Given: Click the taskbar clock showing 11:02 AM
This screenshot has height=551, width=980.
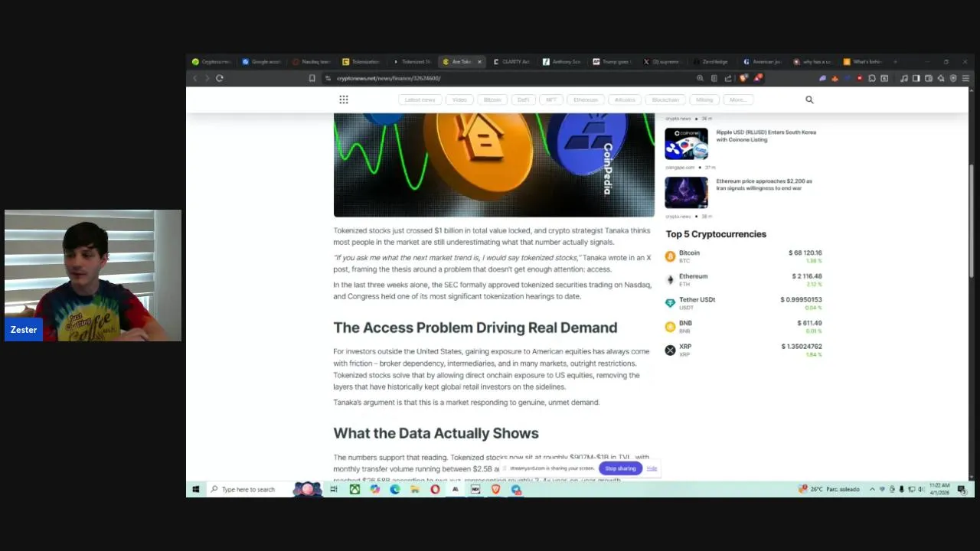Looking at the screenshot, I should click(x=939, y=489).
